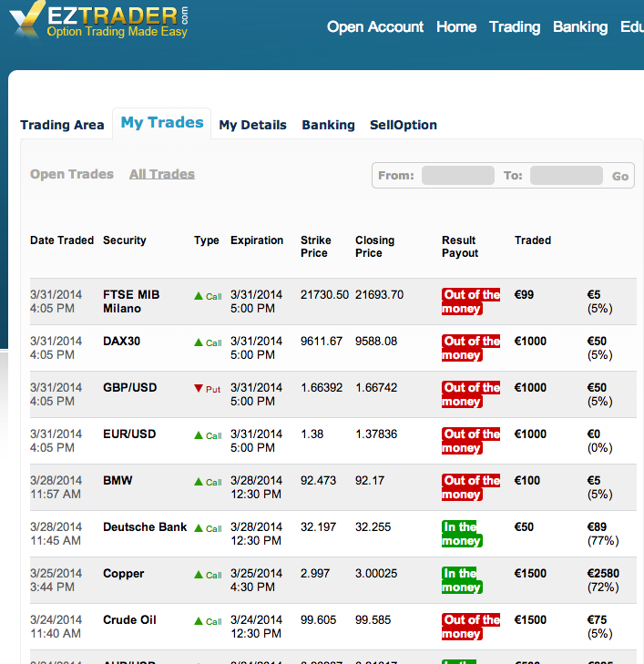Click the green Call arrow in DAX30 row

pyautogui.click(x=199, y=342)
